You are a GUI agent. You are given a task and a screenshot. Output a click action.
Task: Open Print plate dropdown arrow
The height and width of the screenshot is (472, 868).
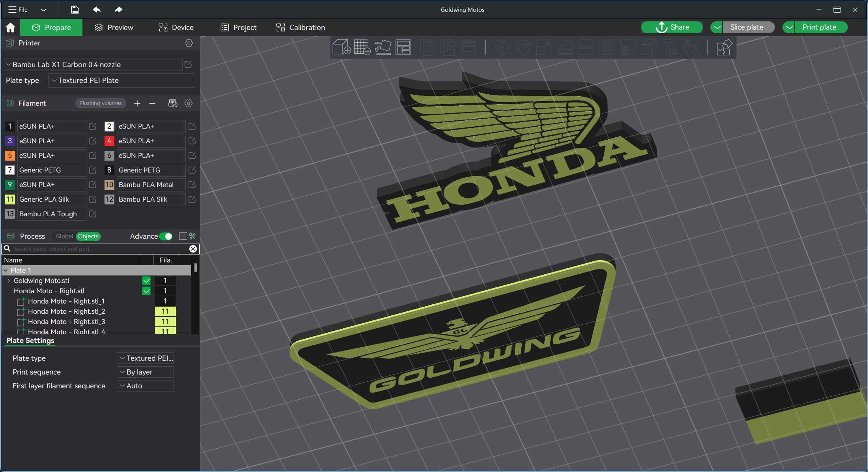click(x=789, y=27)
